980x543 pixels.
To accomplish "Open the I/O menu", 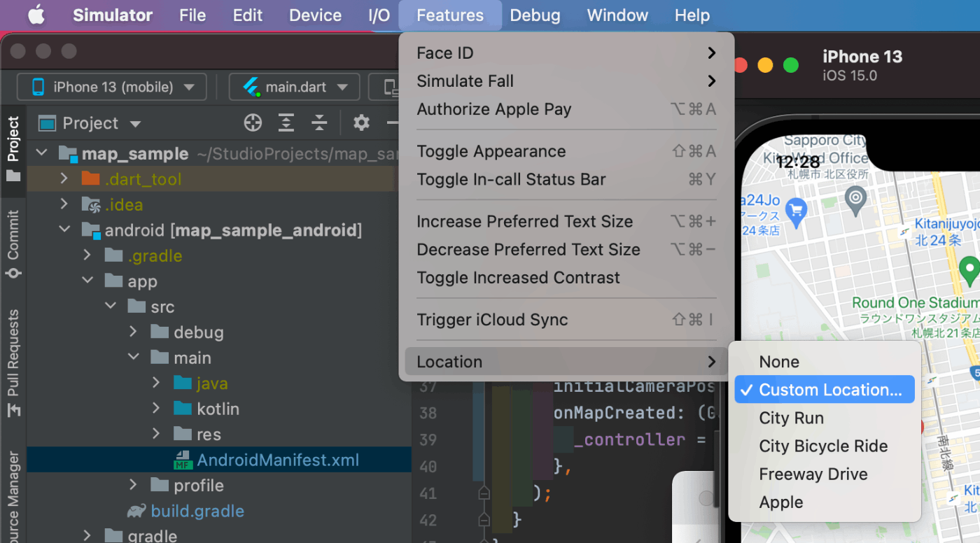I will (x=379, y=15).
